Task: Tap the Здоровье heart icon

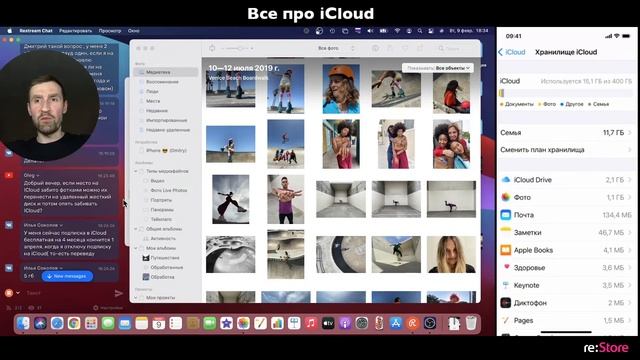Action: [506, 267]
